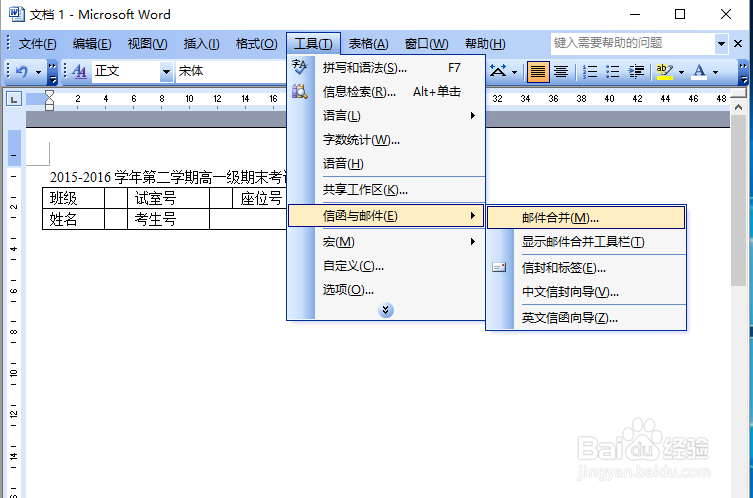Open the 帮助(H) menu
753x498 pixels.
point(485,44)
